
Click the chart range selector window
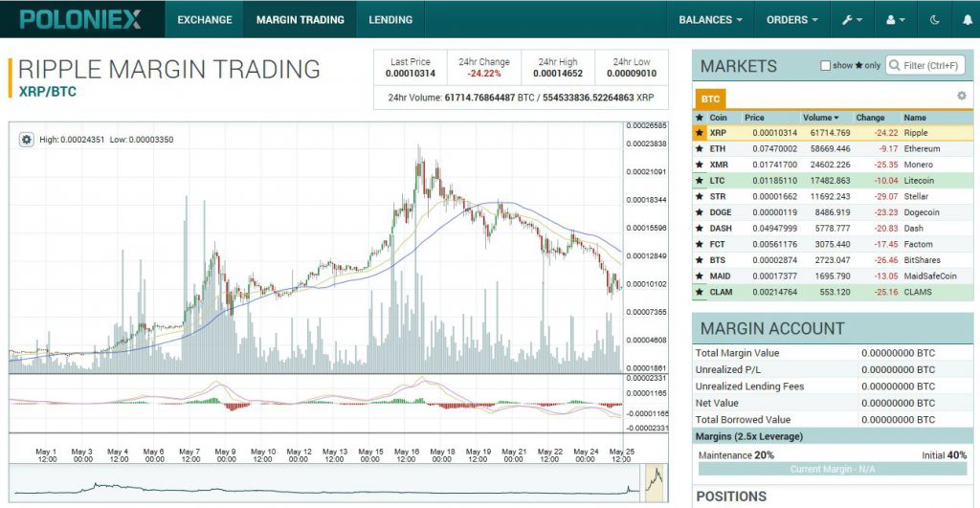[x=655, y=482]
